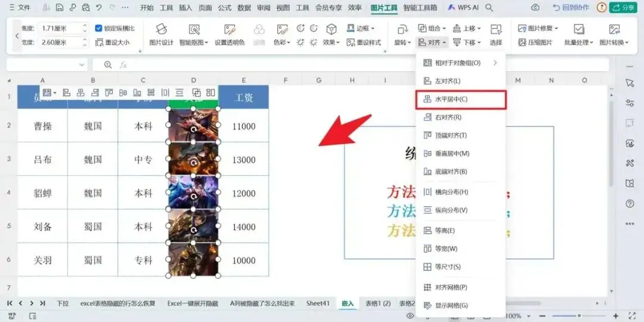
Task: Choose 垂直居中(M) from the align menu
Action: 461,153
